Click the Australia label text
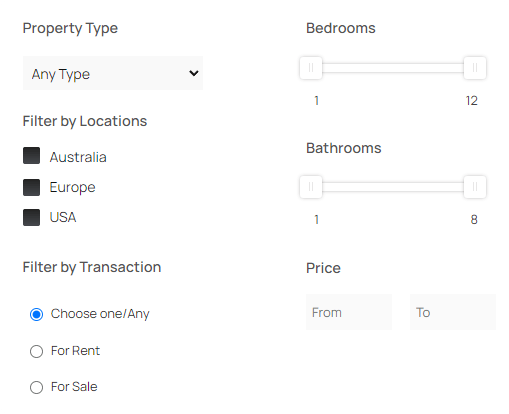 [x=78, y=157]
